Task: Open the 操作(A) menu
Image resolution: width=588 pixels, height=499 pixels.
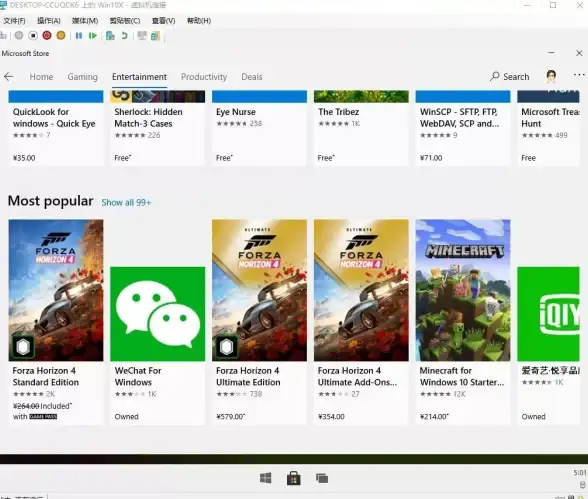Action: click(49, 21)
